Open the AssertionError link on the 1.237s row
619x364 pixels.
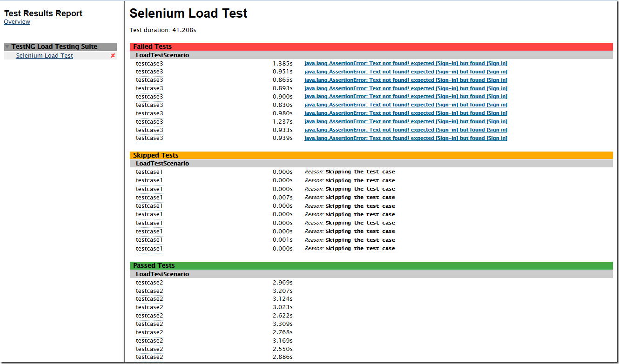(405, 121)
